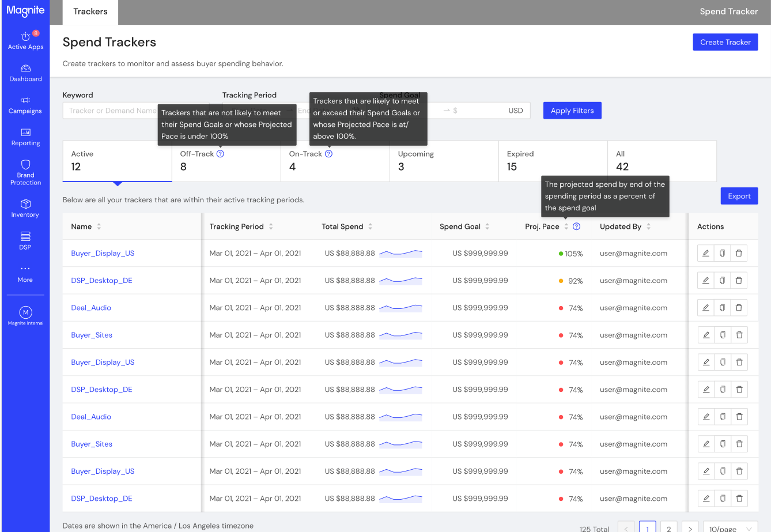The width and height of the screenshot is (771, 532).
Task: Click the Proj. Pace help question icon
Action: (x=577, y=227)
